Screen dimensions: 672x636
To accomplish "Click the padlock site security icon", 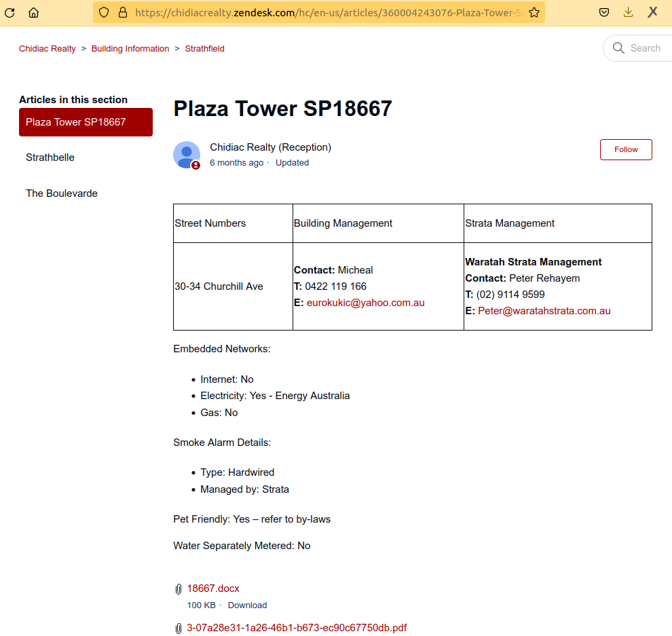I will pos(122,12).
